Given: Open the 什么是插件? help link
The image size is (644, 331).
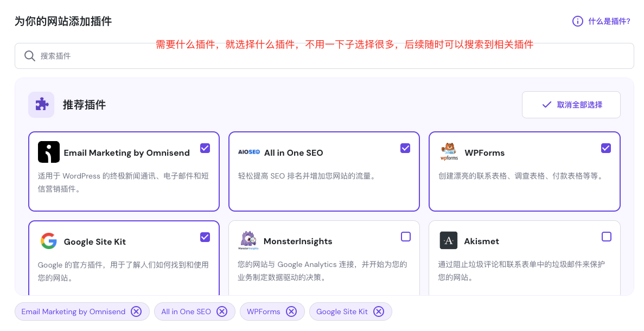Looking at the screenshot, I should pyautogui.click(x=609, y=21).
